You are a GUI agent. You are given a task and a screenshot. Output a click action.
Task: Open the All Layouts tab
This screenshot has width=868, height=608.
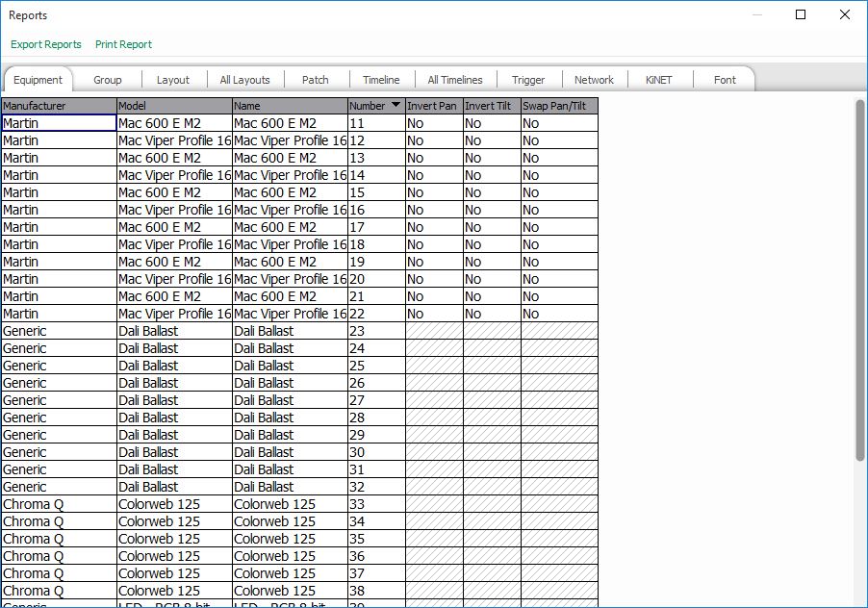[x=244, y=80]
